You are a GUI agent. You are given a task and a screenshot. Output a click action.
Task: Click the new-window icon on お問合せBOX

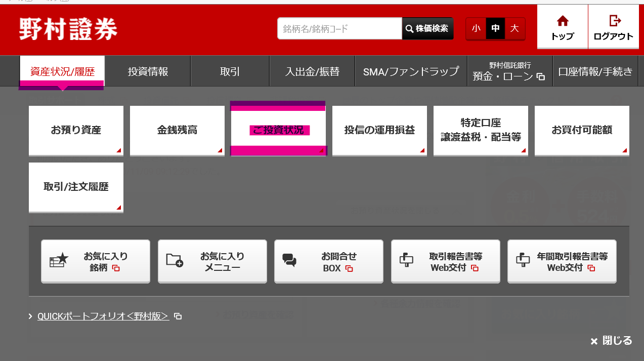[349, 268]
